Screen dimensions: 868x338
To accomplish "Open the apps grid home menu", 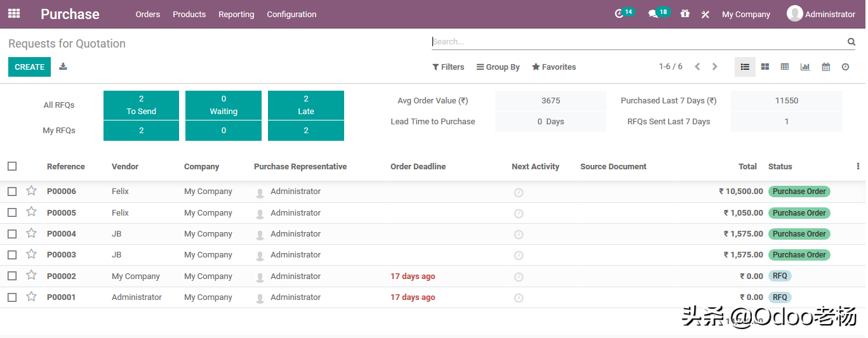I will click(14, 13).
